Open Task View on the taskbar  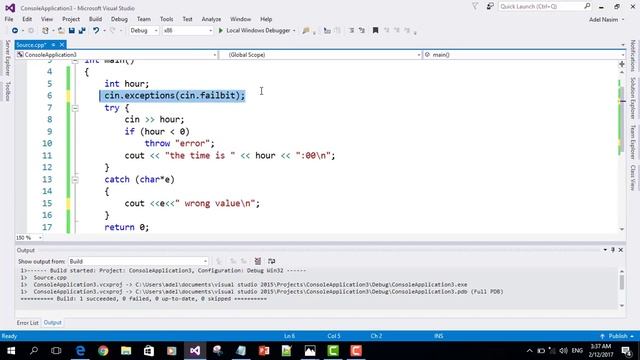click(56, 351)
